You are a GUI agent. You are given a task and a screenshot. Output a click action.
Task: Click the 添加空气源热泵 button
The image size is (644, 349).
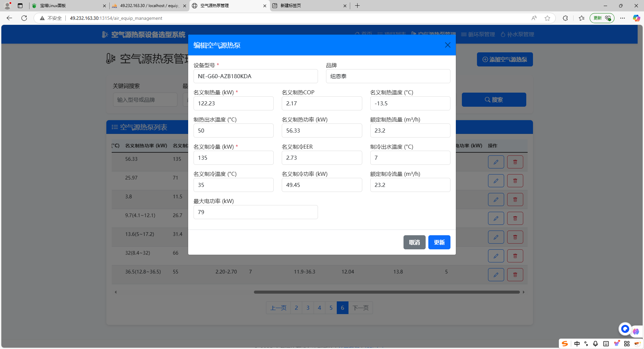pos(505,59)
